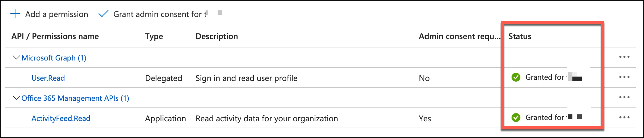The image size is (644, 138).
Task: Open ellipsis menu for Microsoft Graph row
Action: coord(624,57)
